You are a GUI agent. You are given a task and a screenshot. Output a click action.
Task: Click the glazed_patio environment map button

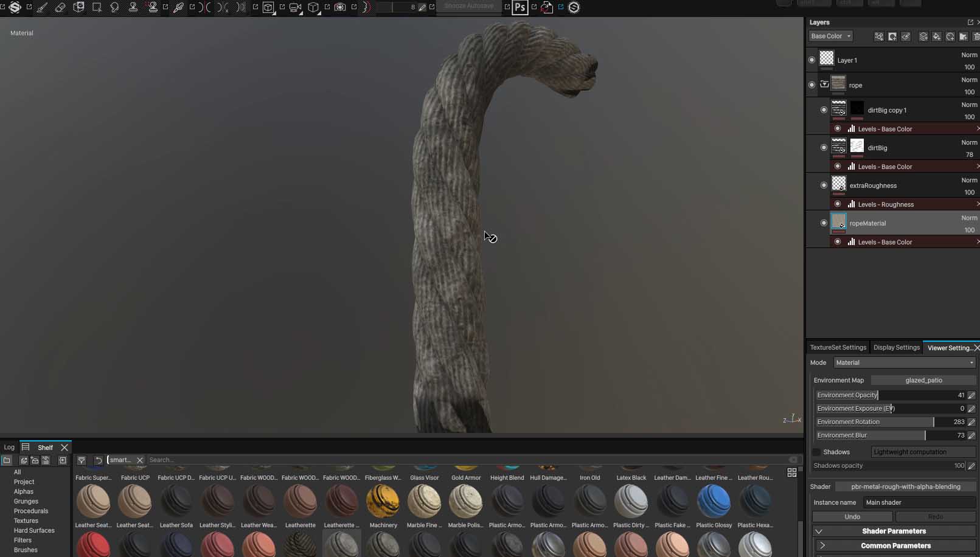pyautogui.click(x=923, y=380)
